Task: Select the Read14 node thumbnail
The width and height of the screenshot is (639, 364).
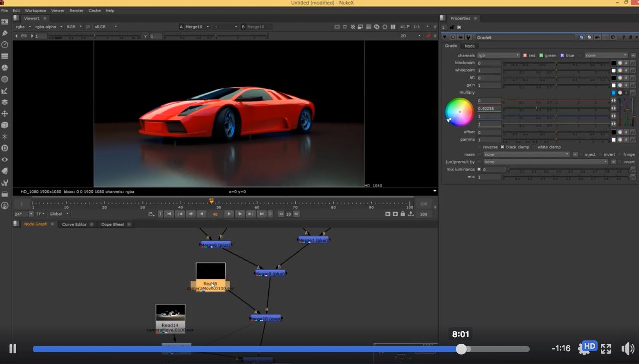Action: pyautogui.click(x=170, y=313)
